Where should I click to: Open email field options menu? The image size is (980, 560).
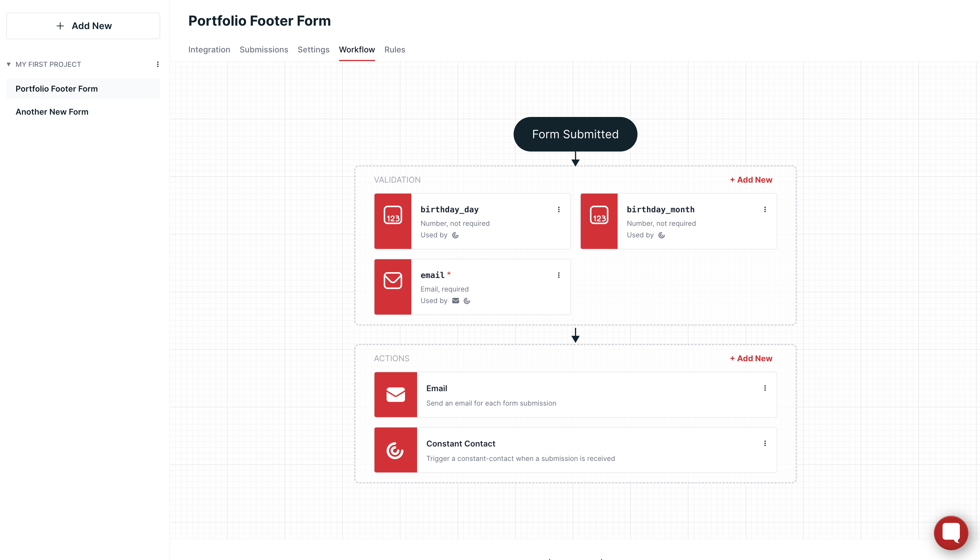559,275
